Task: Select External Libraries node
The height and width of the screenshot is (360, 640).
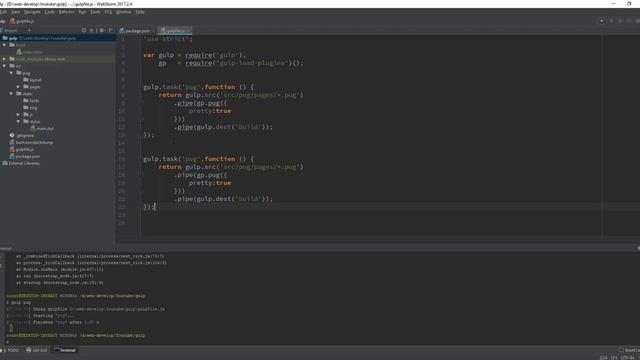Action: 21,163
